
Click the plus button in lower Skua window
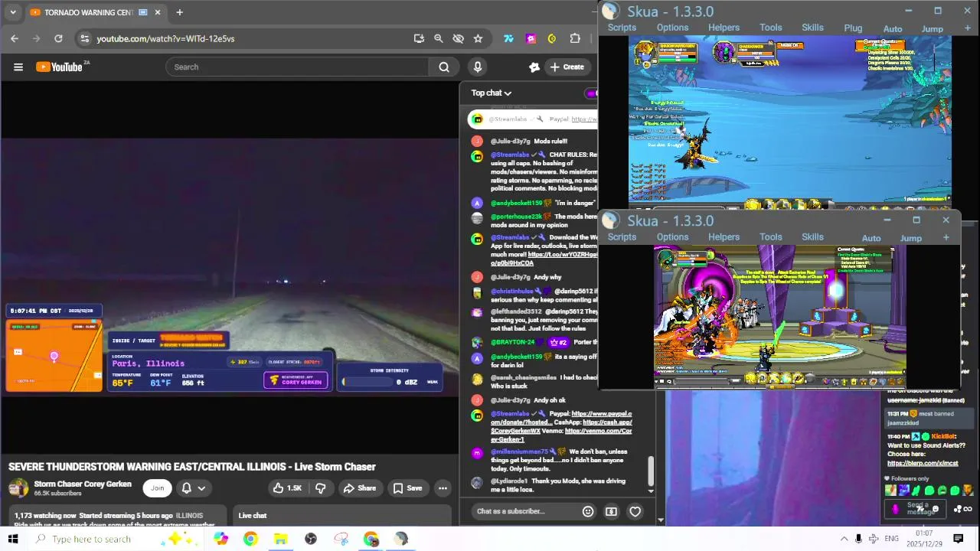pos(946,237)
